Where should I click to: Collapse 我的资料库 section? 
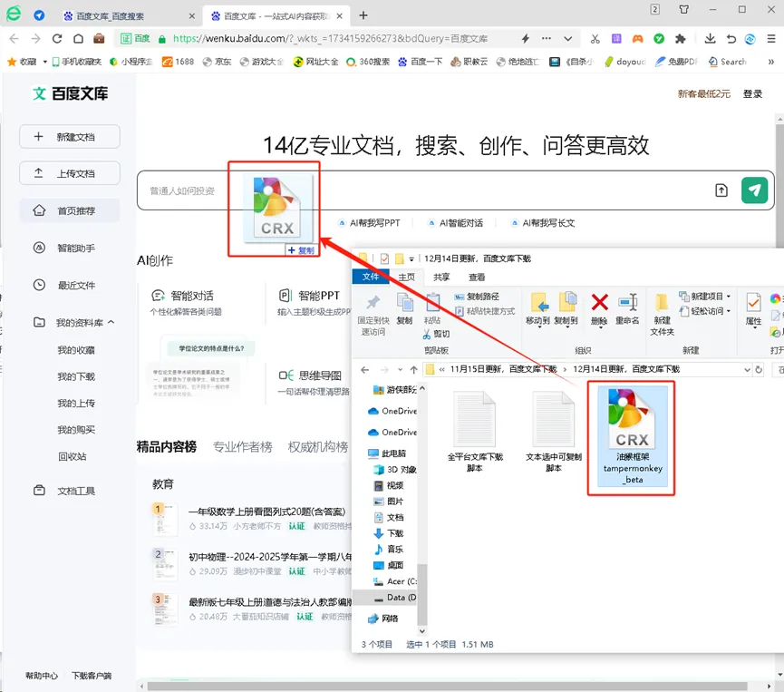coord(111,322)
